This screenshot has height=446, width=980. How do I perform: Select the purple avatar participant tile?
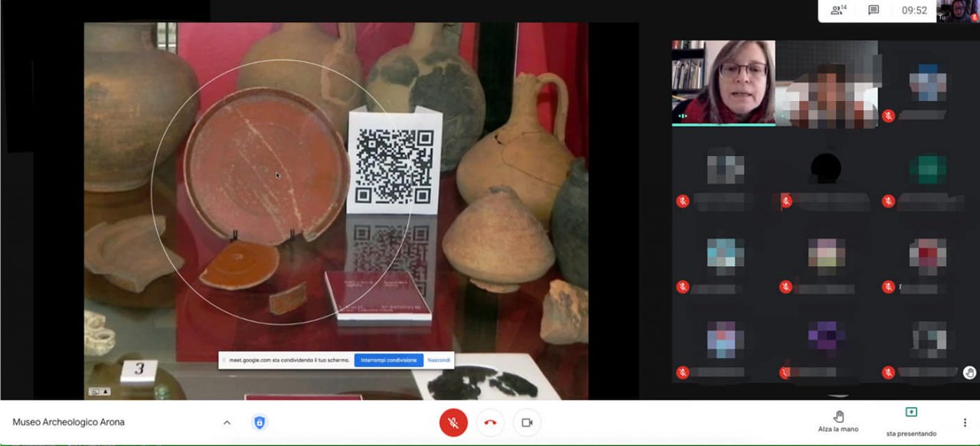tap(826, 337)
